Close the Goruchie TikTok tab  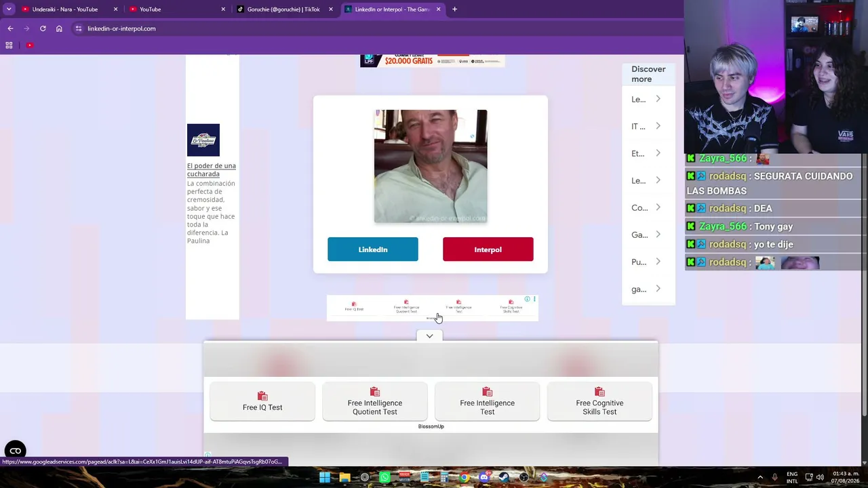click(x=331, y=9)
